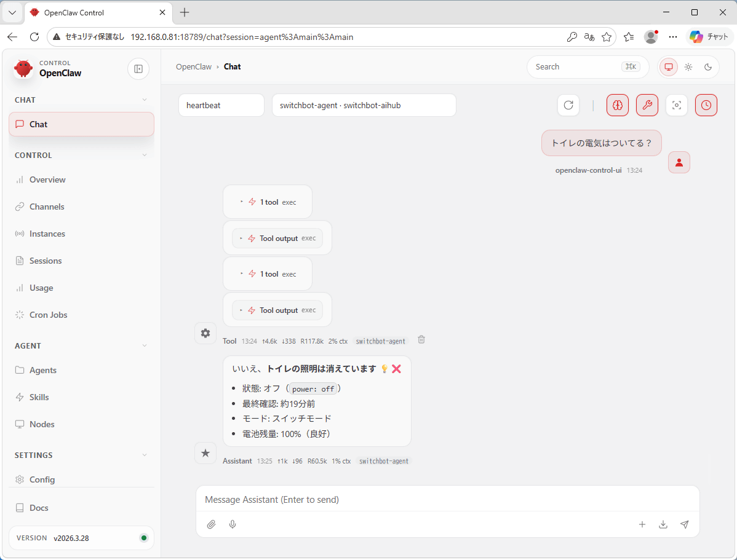Open the password key icon in address bar

point(572,37)
